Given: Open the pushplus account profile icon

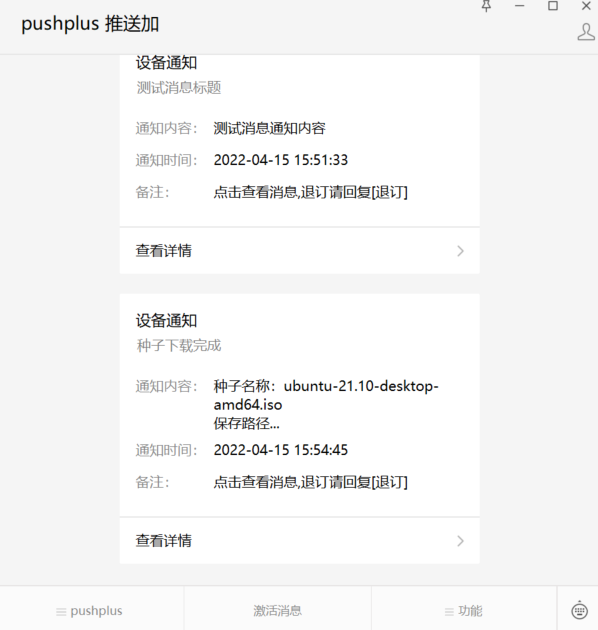Looking at the screenshot, I should pyautogui.click(x=586, y=32).
